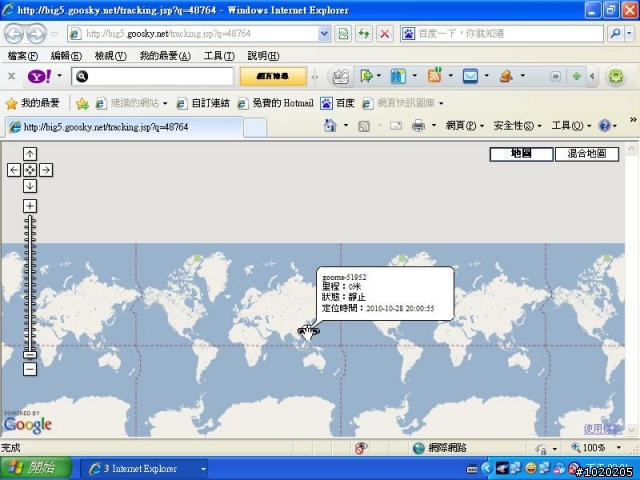
Task: Recenter map with the center pan button
Action: (x=30, y=170)
